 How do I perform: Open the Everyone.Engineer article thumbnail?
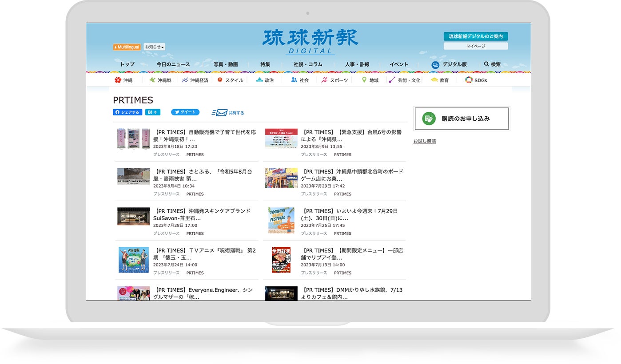(x=133, y=293)
